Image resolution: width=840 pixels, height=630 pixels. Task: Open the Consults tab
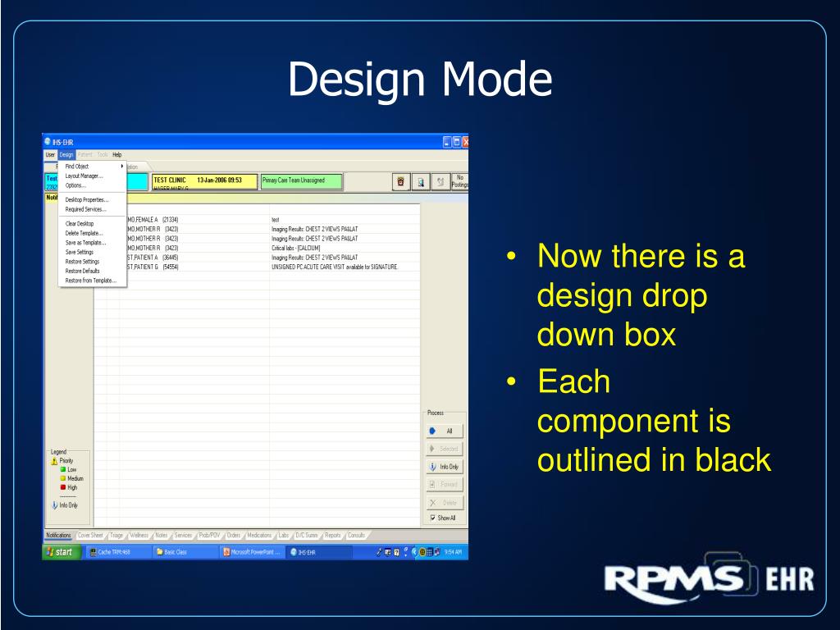coord(356,535)
